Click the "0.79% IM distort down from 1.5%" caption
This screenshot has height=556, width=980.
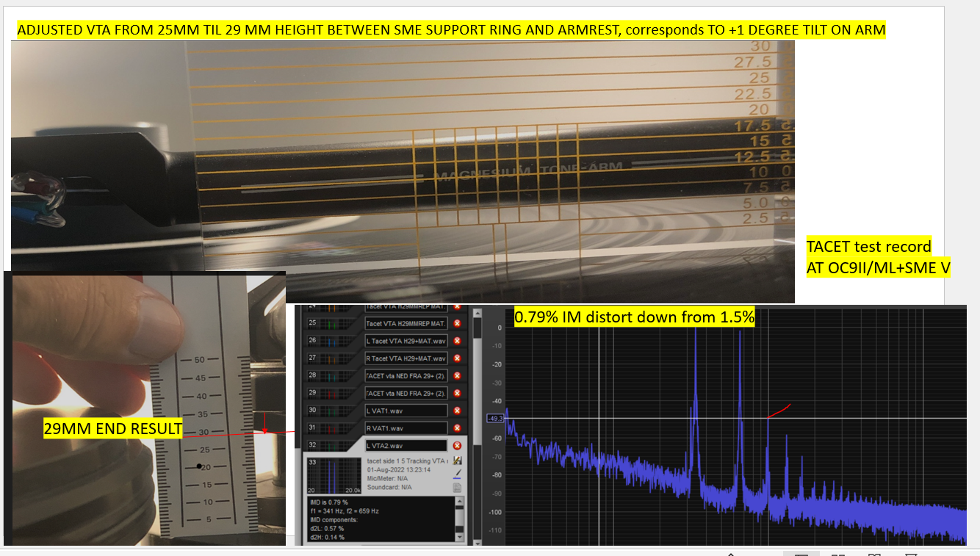(x=635, y=317)
